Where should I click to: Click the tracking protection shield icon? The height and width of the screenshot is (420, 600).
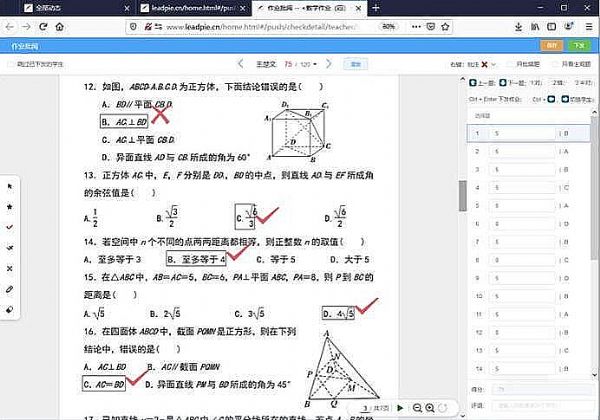(x=133, y=27)
